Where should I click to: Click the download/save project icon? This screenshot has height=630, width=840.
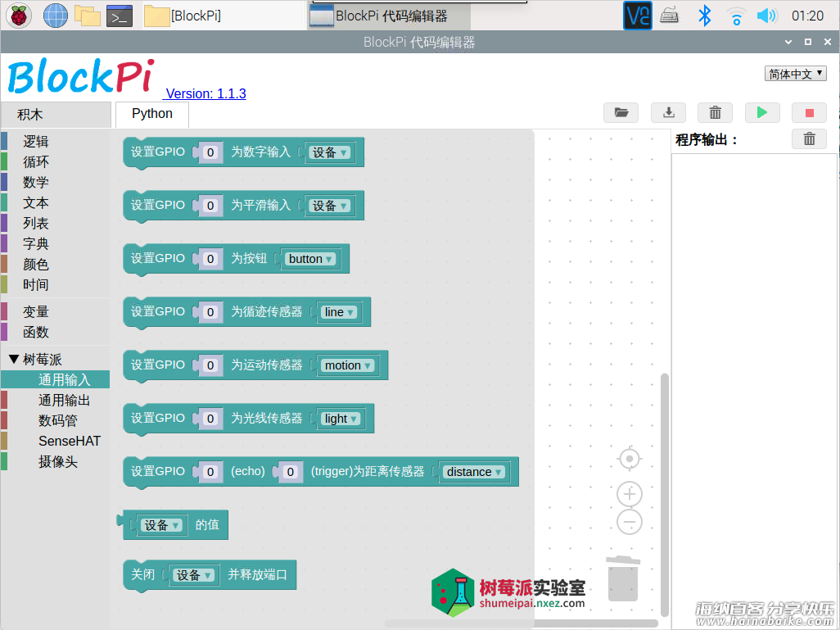[668, 112]
